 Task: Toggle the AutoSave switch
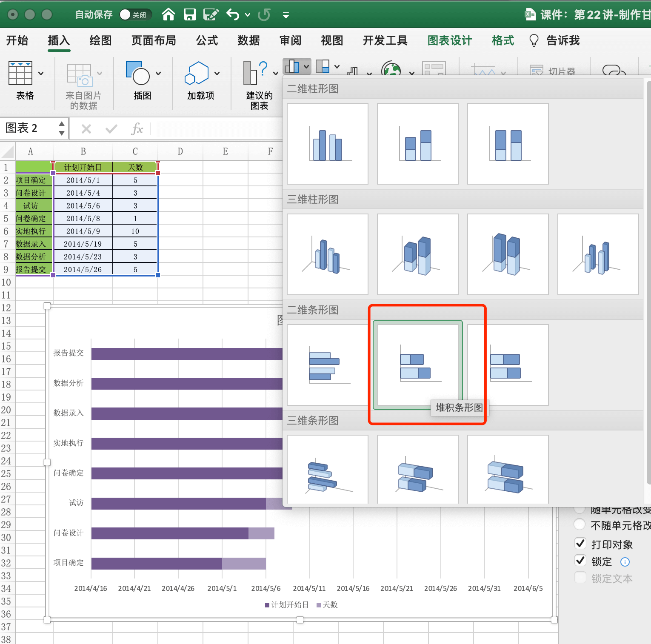pos(135,14)
